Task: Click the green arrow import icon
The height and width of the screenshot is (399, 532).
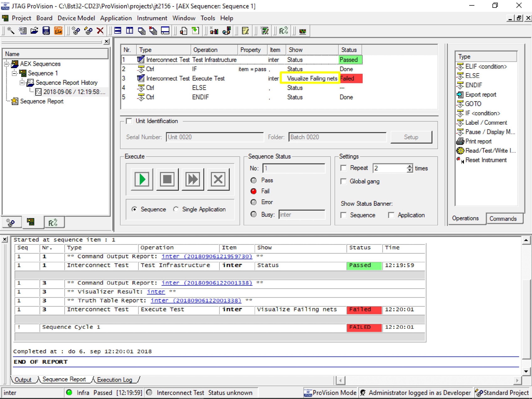Action: coord(195,31)
